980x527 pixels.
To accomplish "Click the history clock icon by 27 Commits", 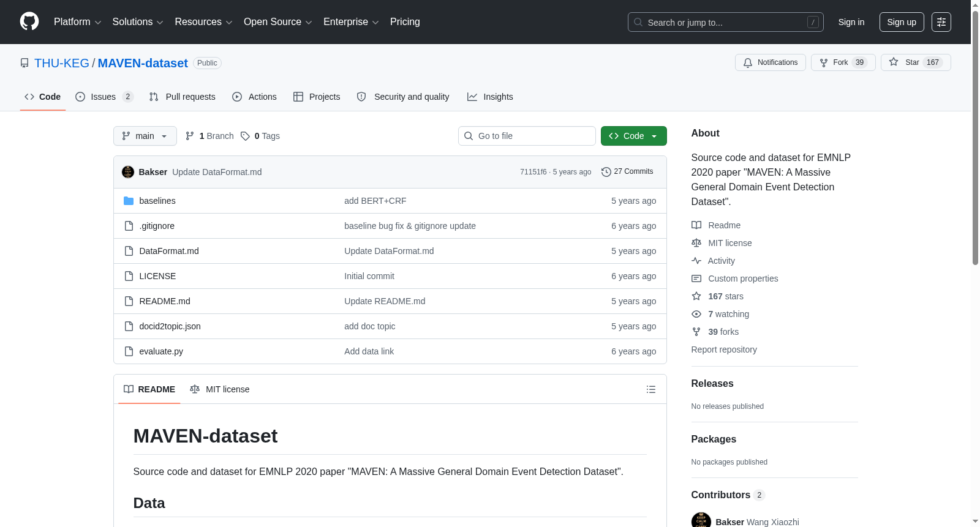I will 606,172.
